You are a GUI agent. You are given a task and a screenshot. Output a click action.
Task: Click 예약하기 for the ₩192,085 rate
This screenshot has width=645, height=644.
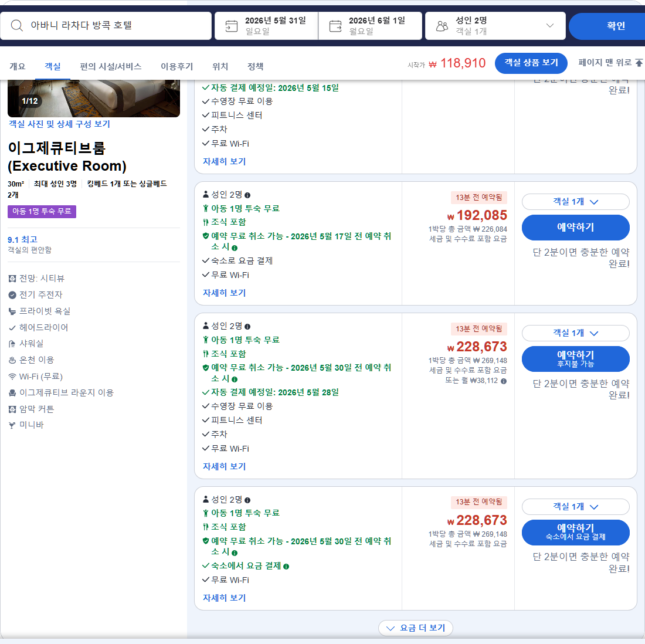coord(575,227)
